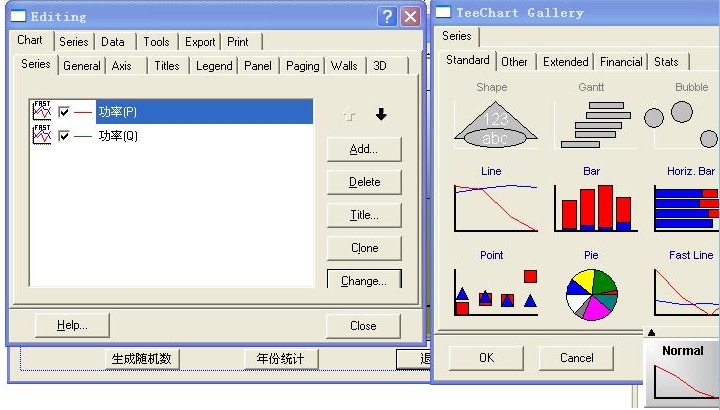Confirm with the OK button in gallery
720x410 pixels.
pos(486,357)
